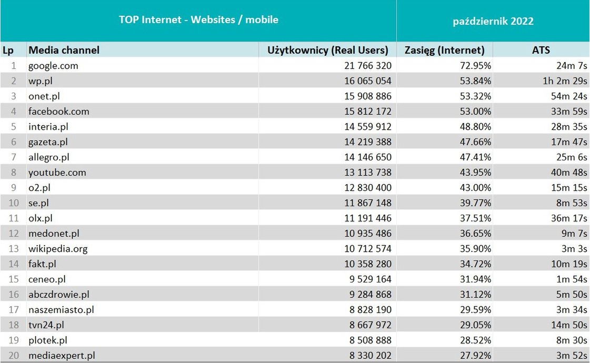Click the allegro.pl reach value 47.41%
The width and height of the screenshot is (590, 364).
click(x=475, y=157)
